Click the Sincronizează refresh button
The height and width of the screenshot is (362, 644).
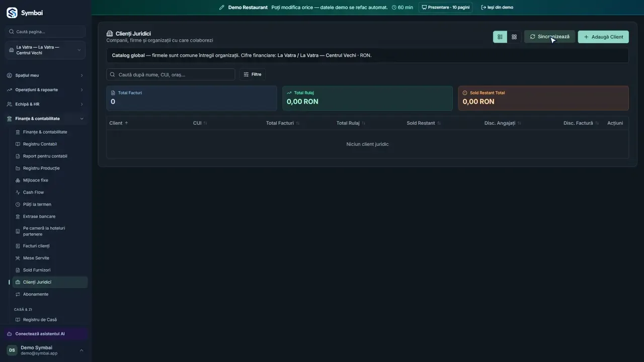pos(549,37)
